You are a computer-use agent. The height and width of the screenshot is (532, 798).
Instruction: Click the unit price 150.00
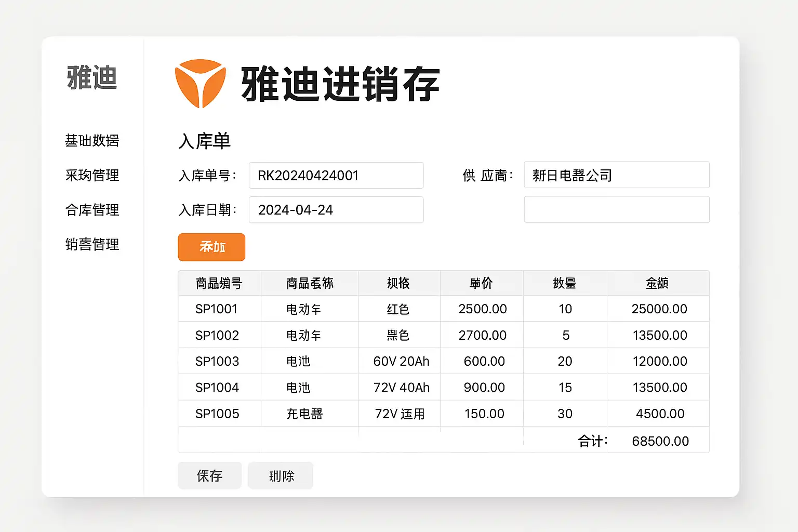(x=484, y=414)
